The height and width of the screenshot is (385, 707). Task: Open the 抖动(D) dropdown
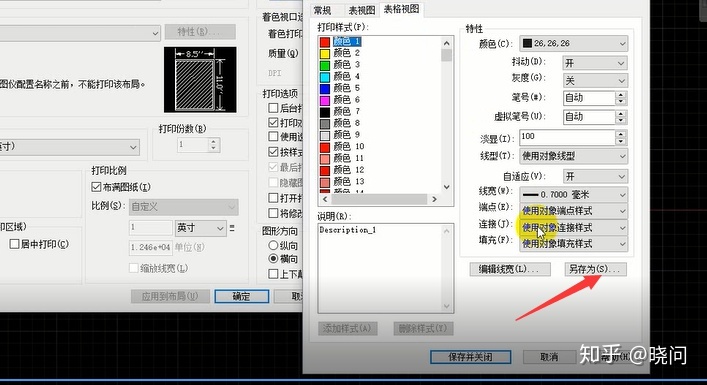(x=595, y=63)
